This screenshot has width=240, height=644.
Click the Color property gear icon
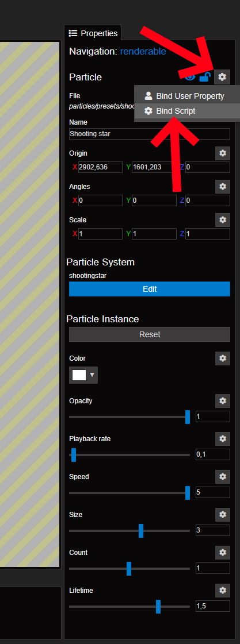(223, 358)
